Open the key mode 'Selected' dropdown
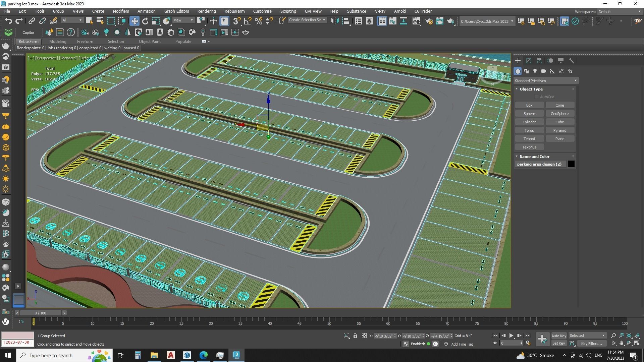Screen dimensions: 644x362 [x=587, y=336]
